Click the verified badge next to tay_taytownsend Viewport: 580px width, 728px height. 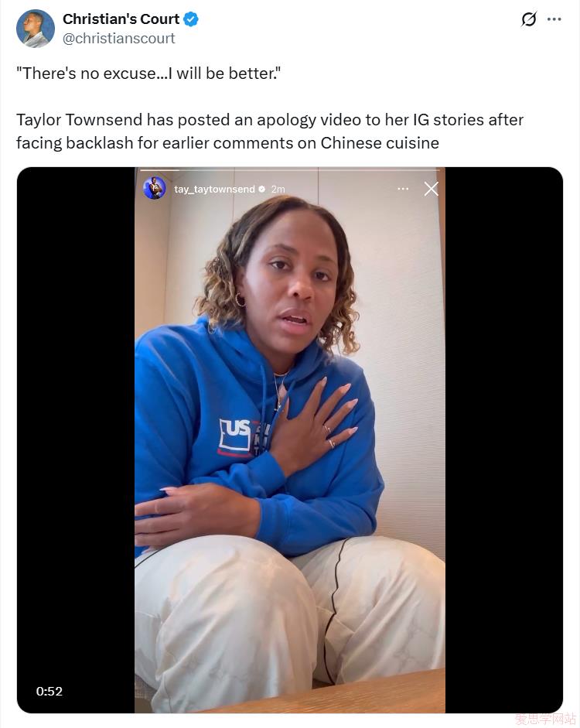pos(261,189)
